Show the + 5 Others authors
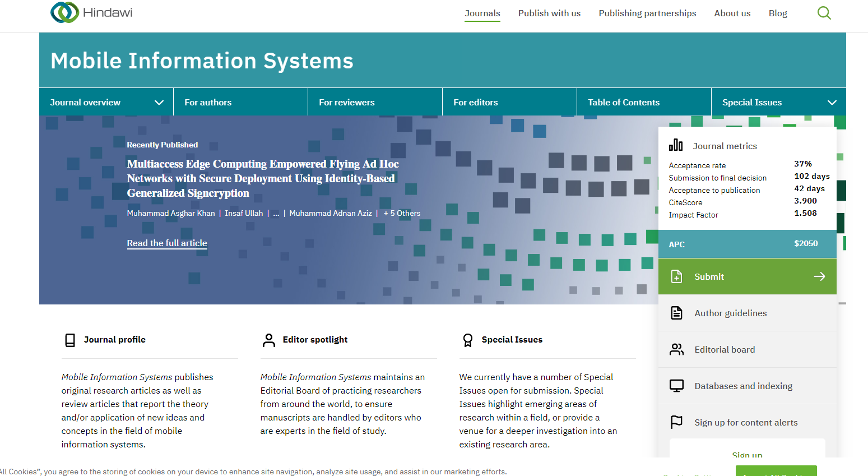The height and width of the screenshot is (476, 868). (402, 213)
